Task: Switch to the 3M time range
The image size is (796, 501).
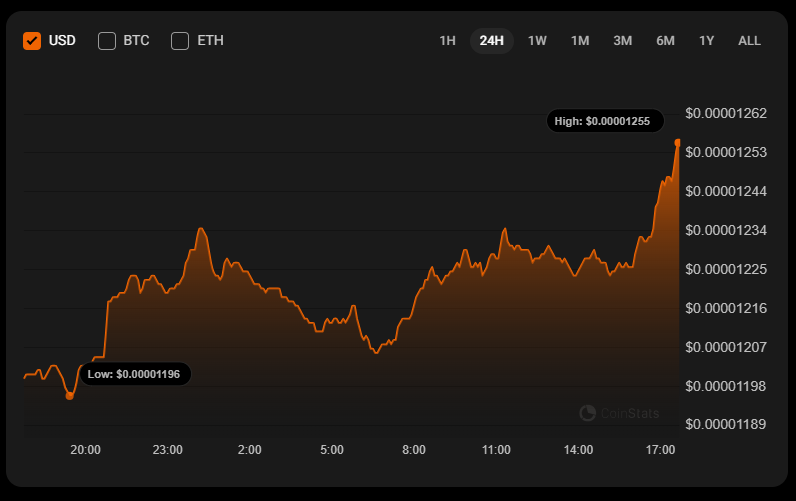Action: 622,41
